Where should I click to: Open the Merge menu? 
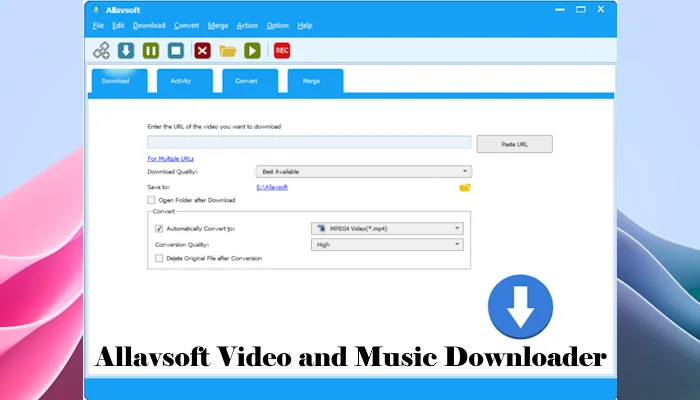click(218, 25)
